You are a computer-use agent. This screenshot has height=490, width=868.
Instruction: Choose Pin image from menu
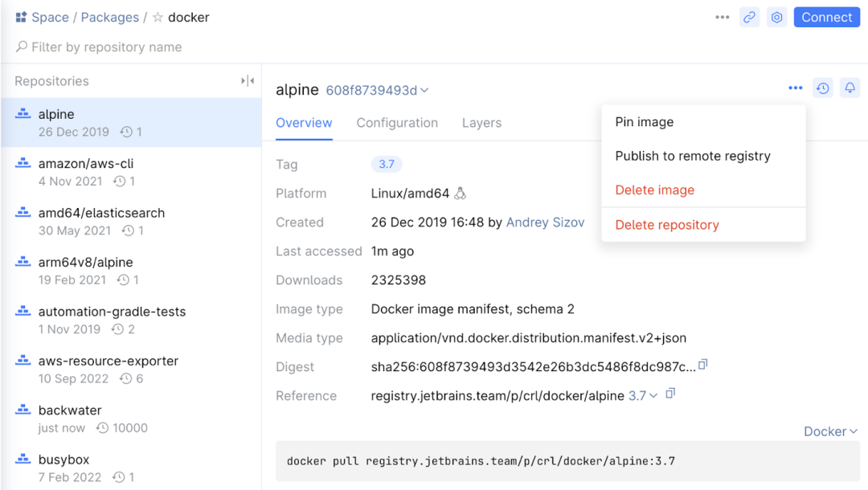(x=703, y=121)
